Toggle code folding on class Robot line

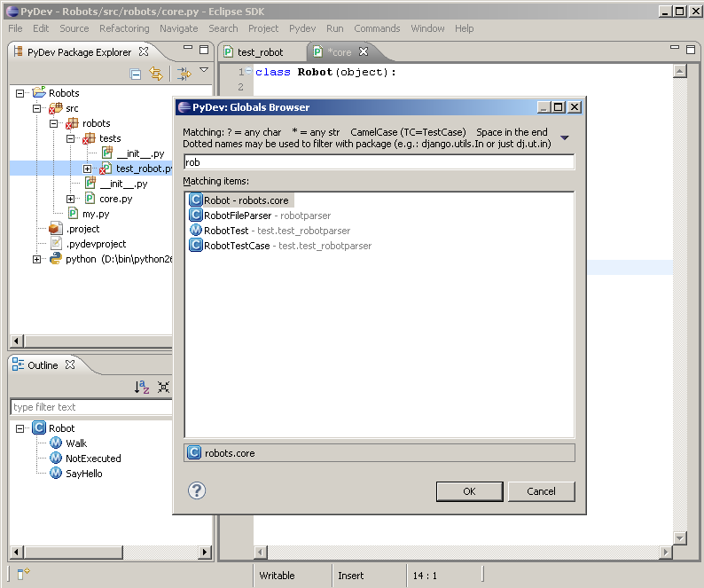pyautogui.click(x=249, y=71)
